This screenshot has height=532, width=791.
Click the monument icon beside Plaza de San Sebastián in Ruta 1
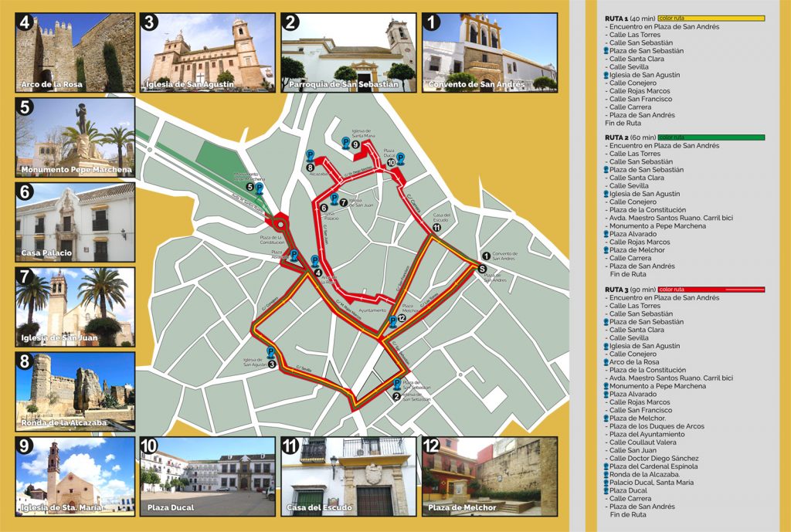coord(606,51)
